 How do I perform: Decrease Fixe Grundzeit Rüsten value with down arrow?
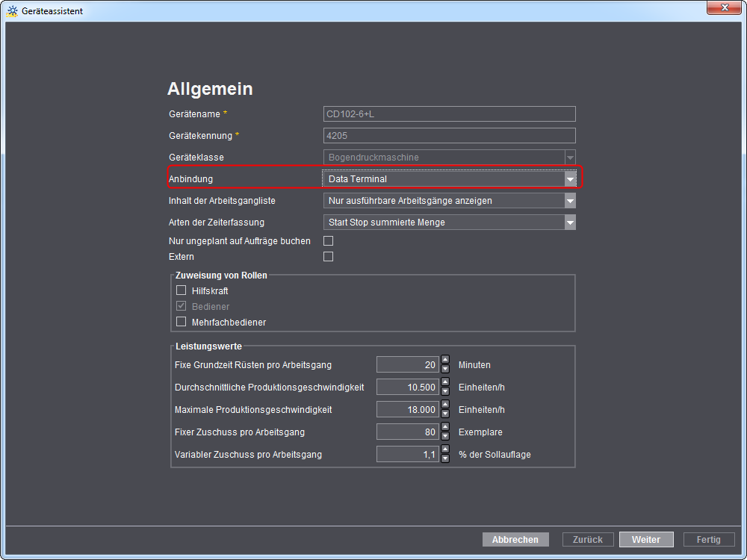point(445,369)
